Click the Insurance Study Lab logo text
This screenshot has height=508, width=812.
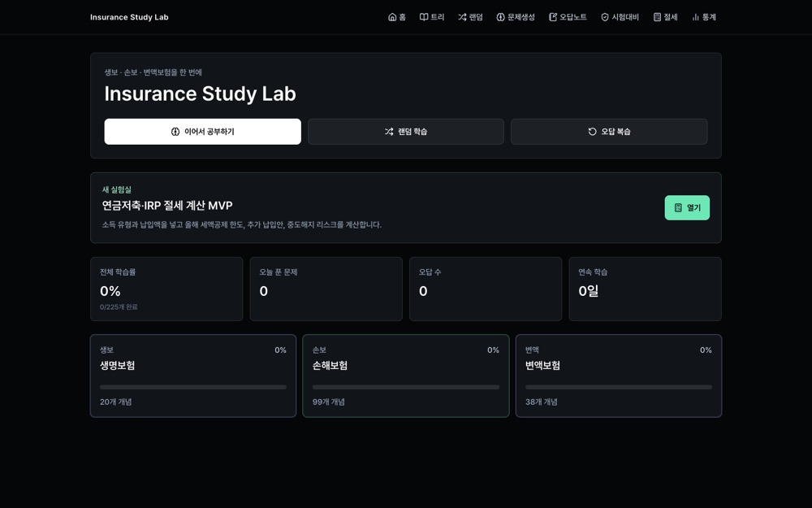[x=129, y=17]
